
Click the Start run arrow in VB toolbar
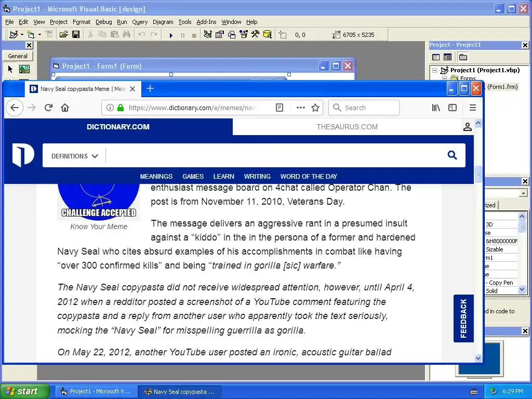[171, 35]
